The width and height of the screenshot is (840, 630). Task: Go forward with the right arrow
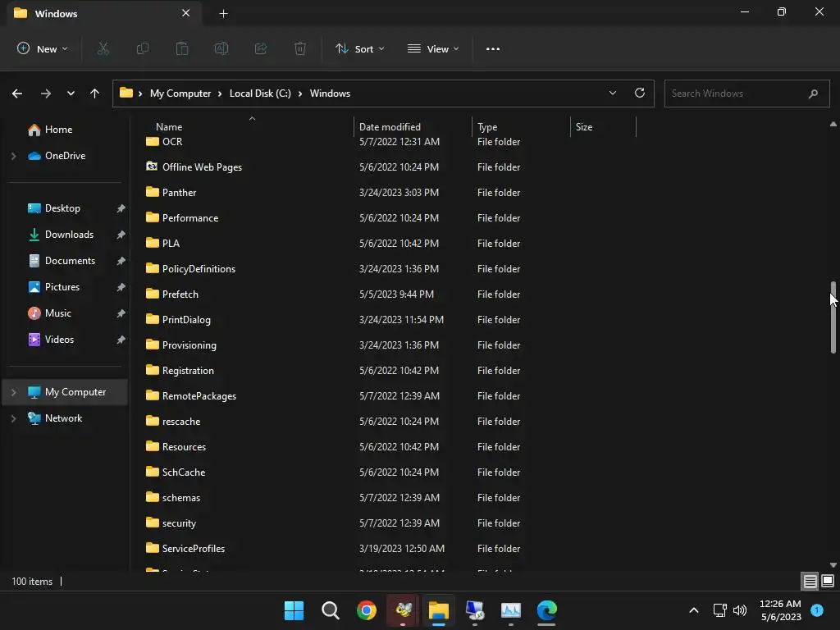(46, 94)
